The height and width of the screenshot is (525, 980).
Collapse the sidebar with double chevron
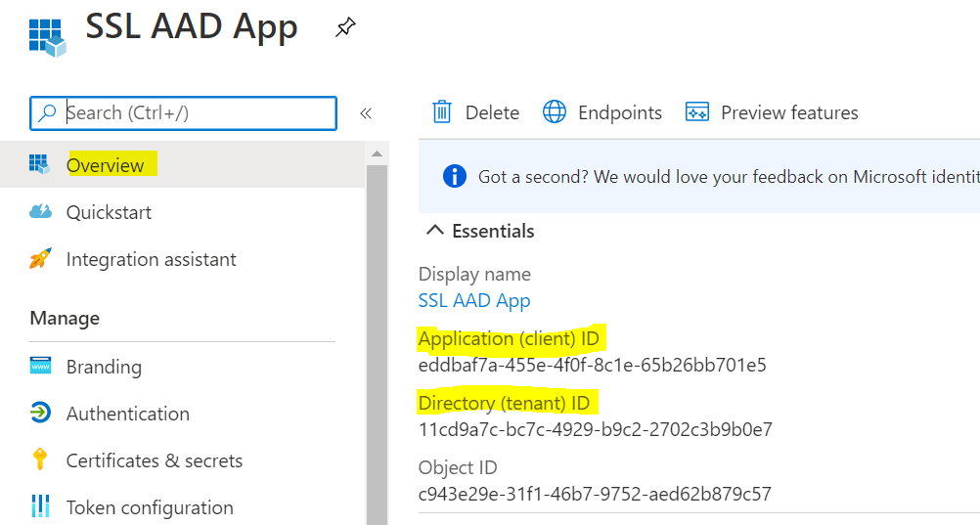[x=366, y=113]
